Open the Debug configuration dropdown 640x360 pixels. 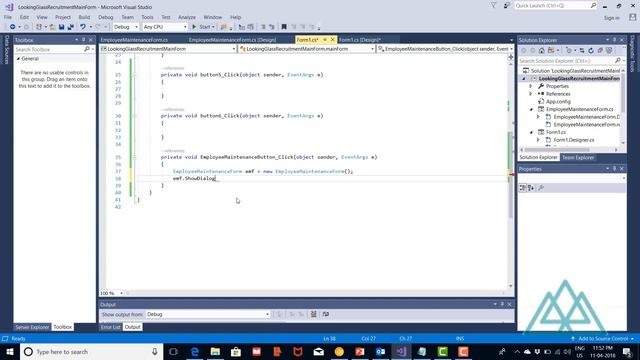click(126, 27)
